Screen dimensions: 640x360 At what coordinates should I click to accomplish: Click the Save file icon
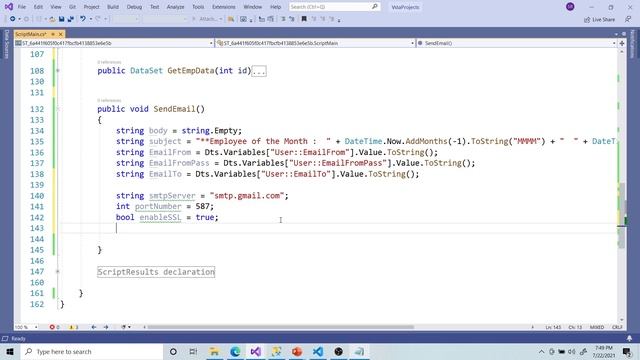point(61,19)
